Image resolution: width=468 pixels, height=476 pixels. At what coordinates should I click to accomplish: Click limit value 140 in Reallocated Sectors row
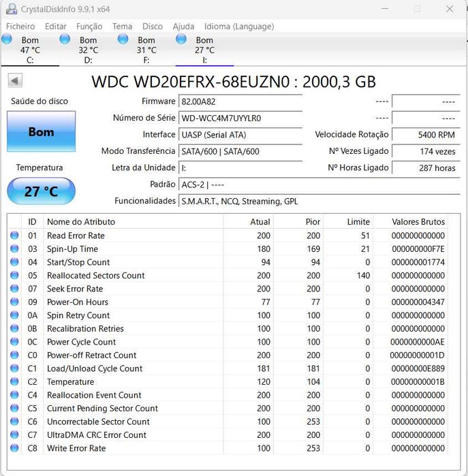(363, 275)
